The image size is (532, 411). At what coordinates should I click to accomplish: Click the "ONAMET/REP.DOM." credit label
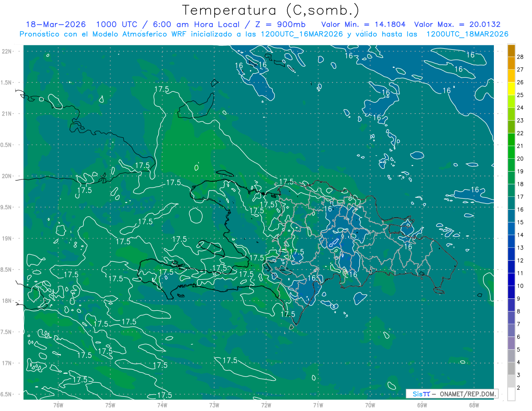click(467, 394)
